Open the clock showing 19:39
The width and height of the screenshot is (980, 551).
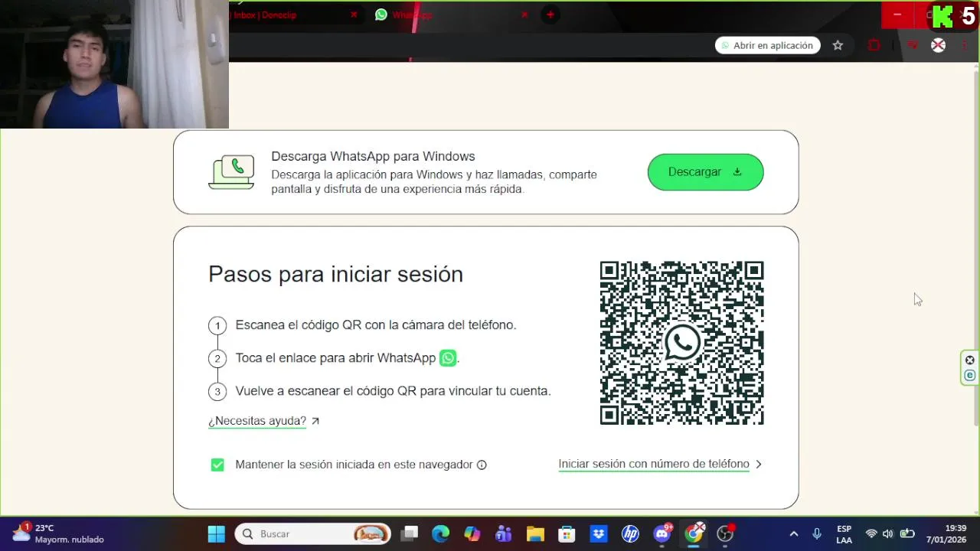tap(946, 533)
